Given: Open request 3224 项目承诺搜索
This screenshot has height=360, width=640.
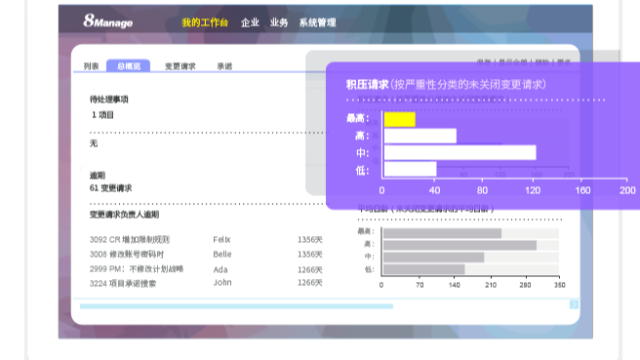Looking at the screenshot, I should coord(123,283).
